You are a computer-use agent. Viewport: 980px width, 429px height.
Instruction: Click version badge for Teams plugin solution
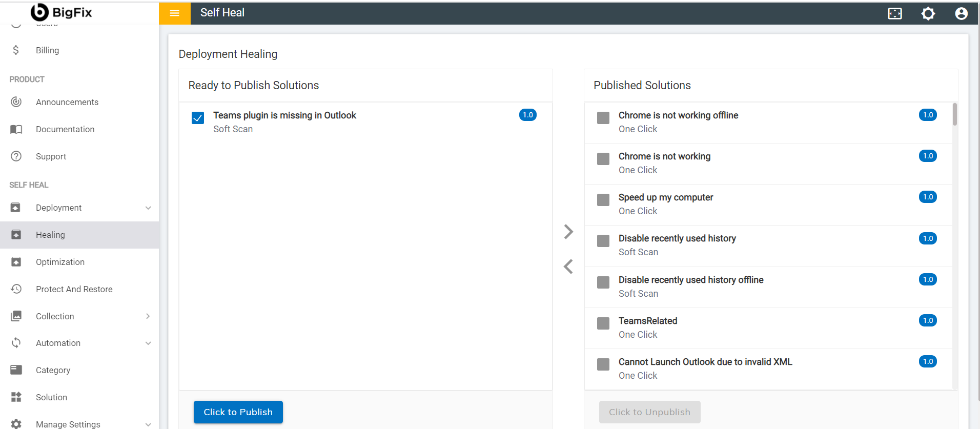(x=528, y=115)
